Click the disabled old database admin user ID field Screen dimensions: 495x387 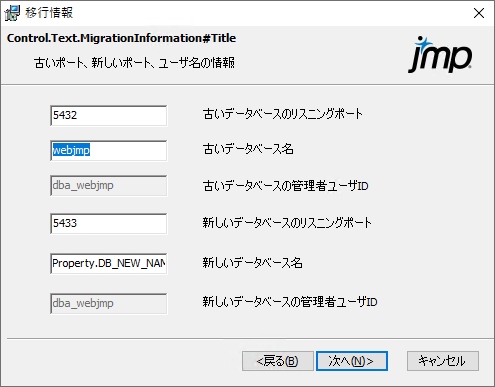(109, 186)
